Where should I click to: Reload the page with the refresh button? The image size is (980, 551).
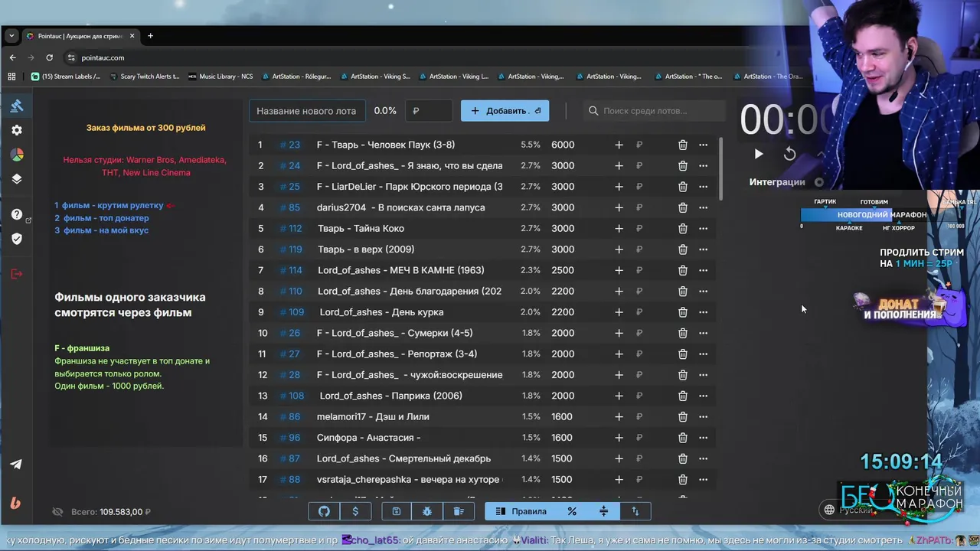pyautogui.click(x=49, y=57)
